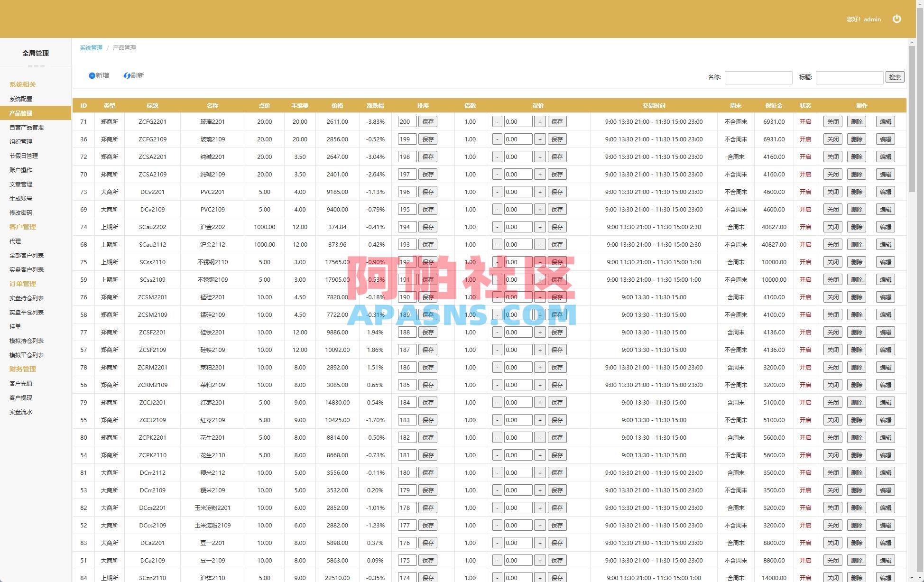The width and height of the screenshot is (924, 582).
Task: Expand the 财务管理 sidebar section
Action: click(22, 369)
